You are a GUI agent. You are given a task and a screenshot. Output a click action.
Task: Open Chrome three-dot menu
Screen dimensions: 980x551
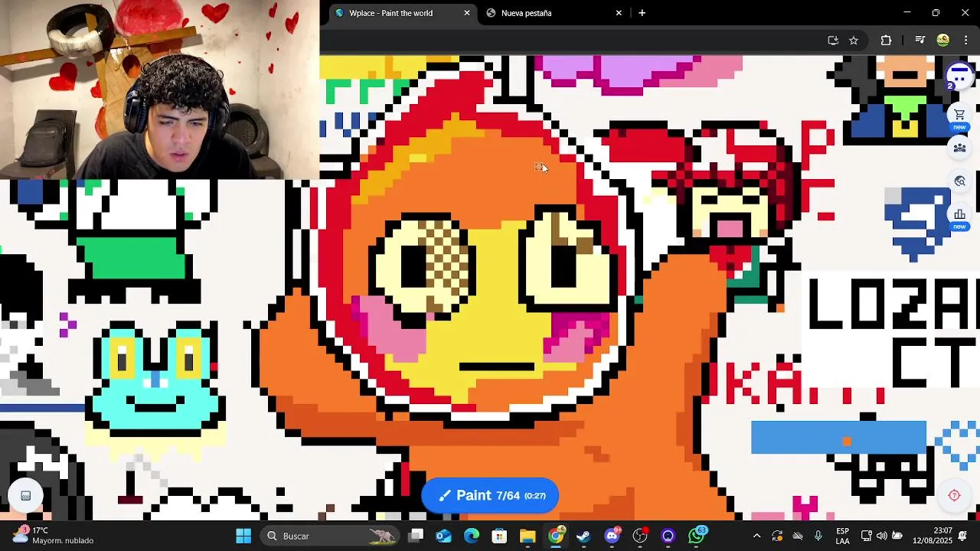click(x=965, y=41)
